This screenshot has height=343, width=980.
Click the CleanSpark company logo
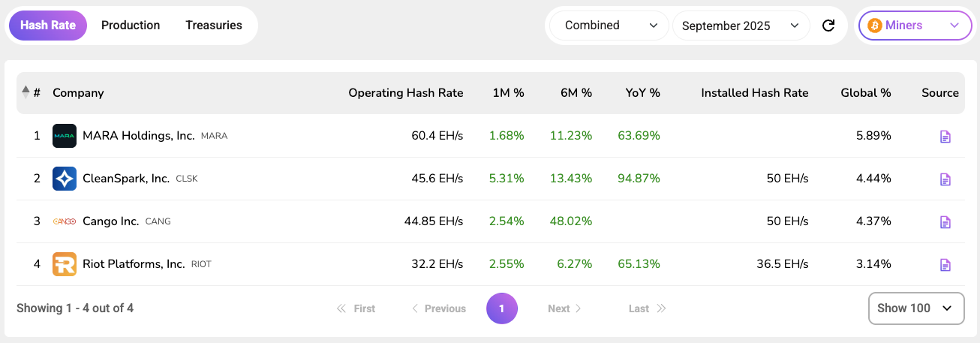65,179
